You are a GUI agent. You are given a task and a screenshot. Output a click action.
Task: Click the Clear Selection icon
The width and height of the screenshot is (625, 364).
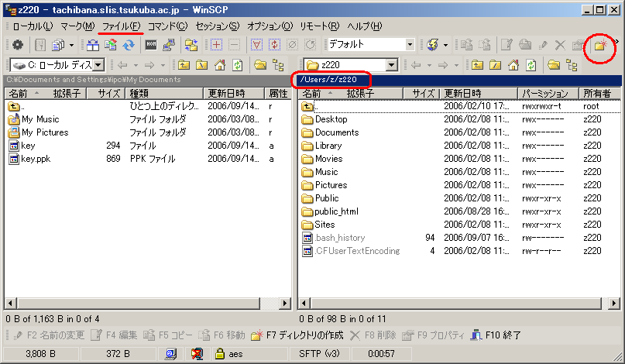tap(292, 45)
